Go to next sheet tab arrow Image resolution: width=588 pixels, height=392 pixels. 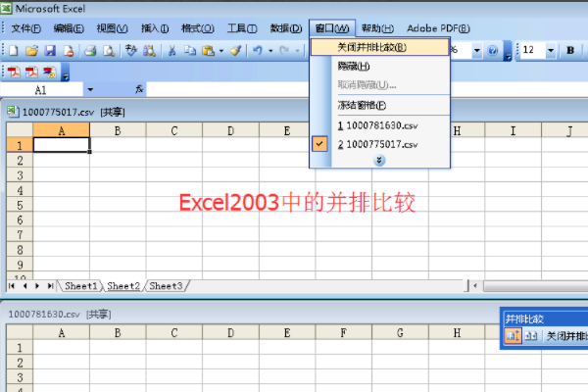tap(37, 286)
